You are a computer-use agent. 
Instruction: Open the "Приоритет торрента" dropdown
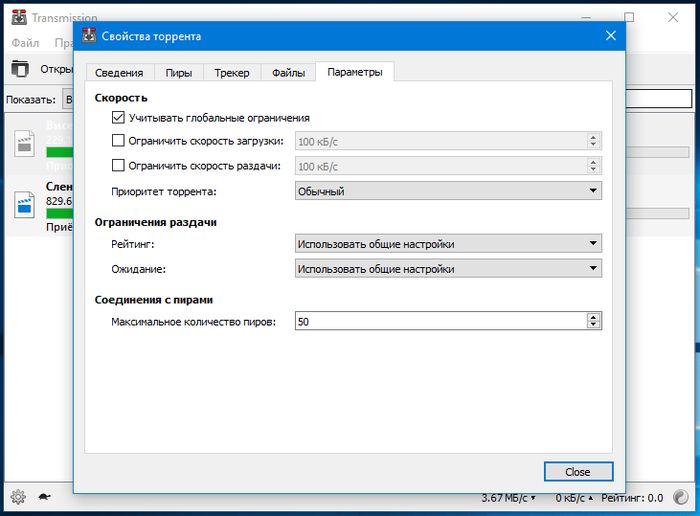[x=448, y=190]
